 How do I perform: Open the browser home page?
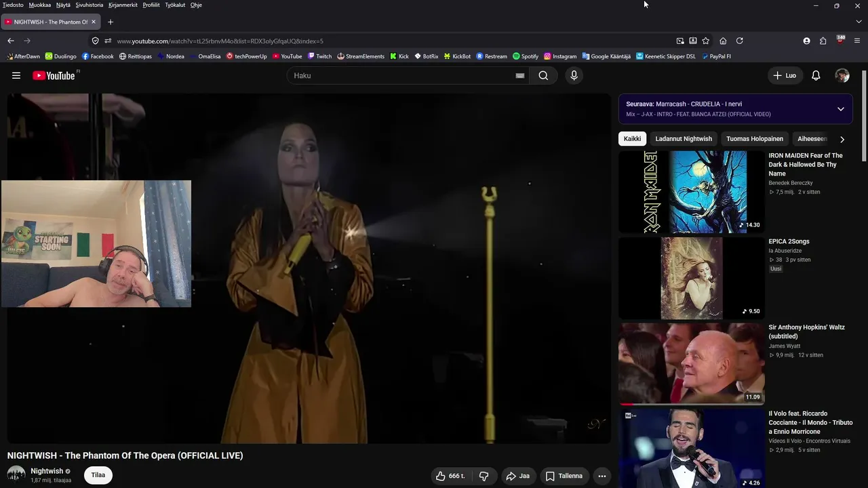723,41
